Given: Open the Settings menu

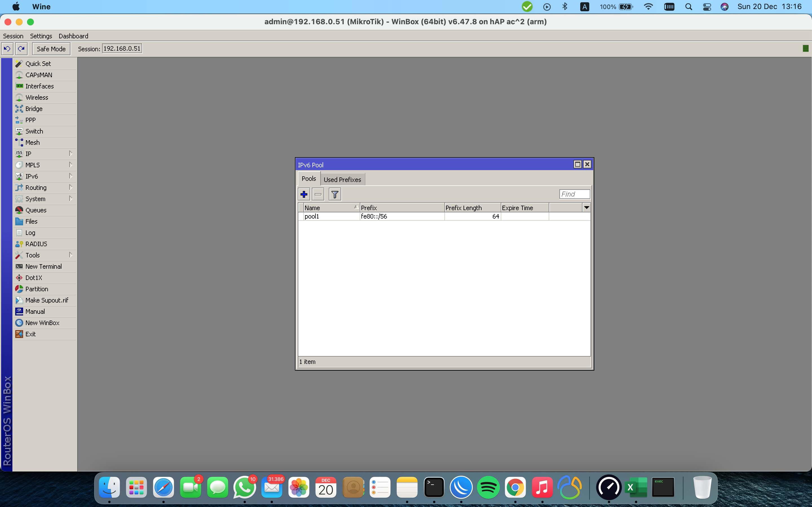Looking at the screenshot, I should [41, 36].
